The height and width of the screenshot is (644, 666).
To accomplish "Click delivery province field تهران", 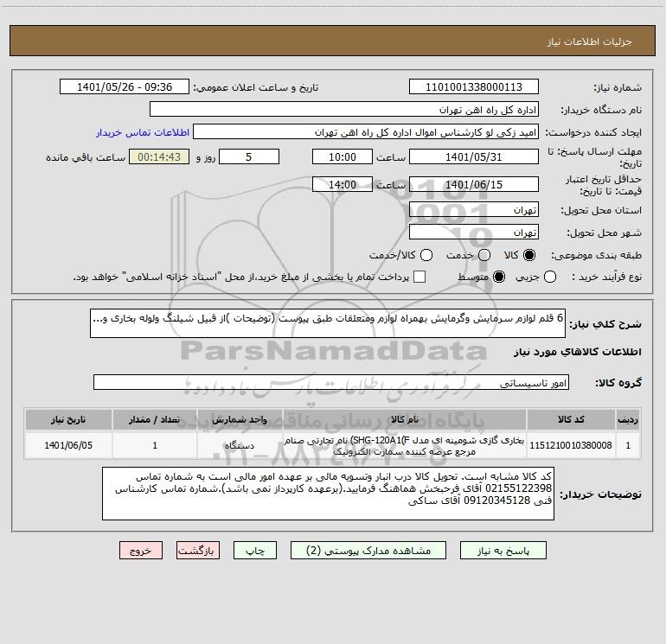I will click(474, 209).
